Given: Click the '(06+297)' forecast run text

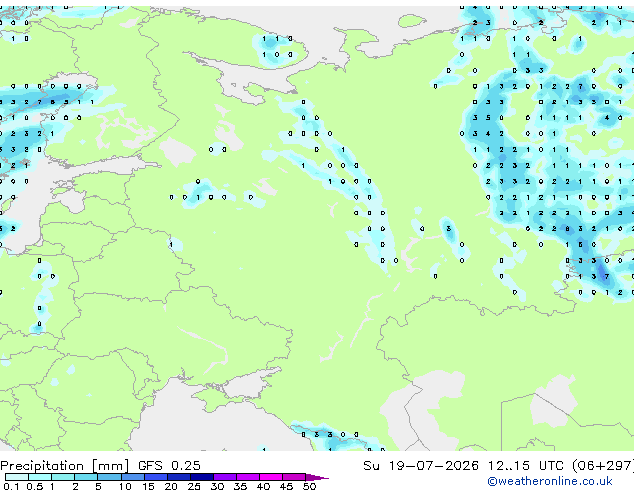Looking at the screenshot, I should pos(603,466).
